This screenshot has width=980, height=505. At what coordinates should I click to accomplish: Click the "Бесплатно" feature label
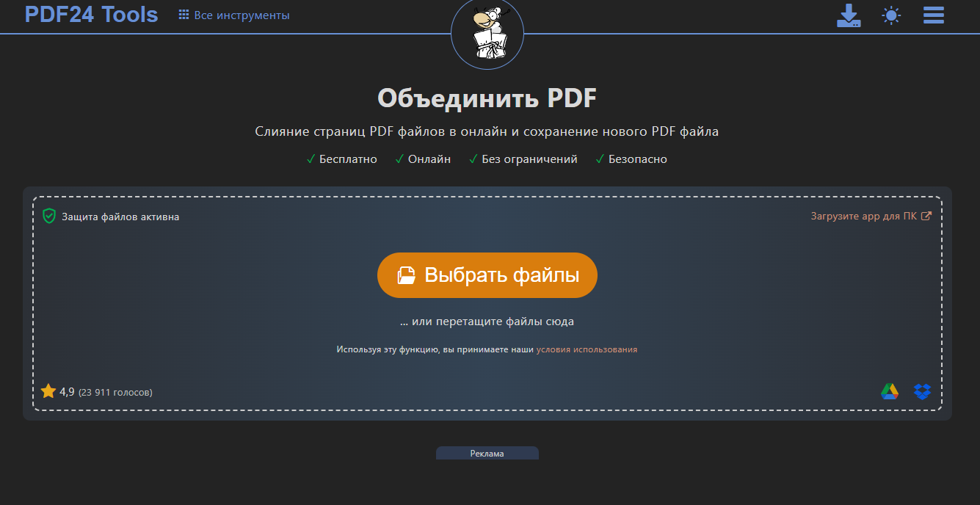348,159
